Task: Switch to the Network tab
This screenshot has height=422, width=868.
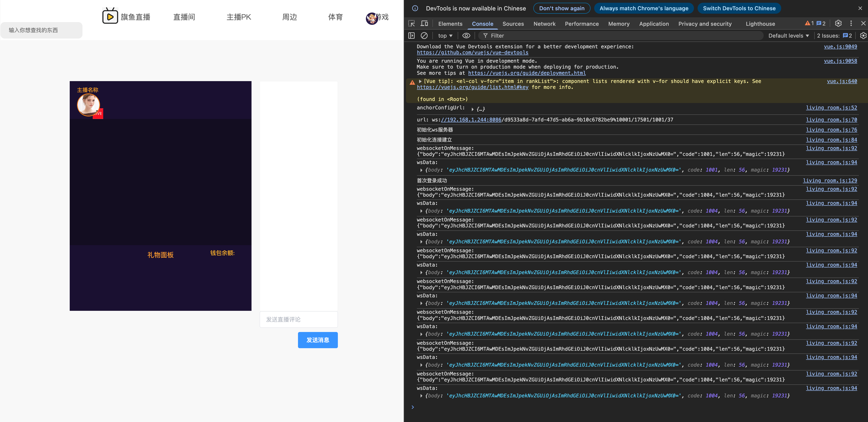Action: (544, 24)
